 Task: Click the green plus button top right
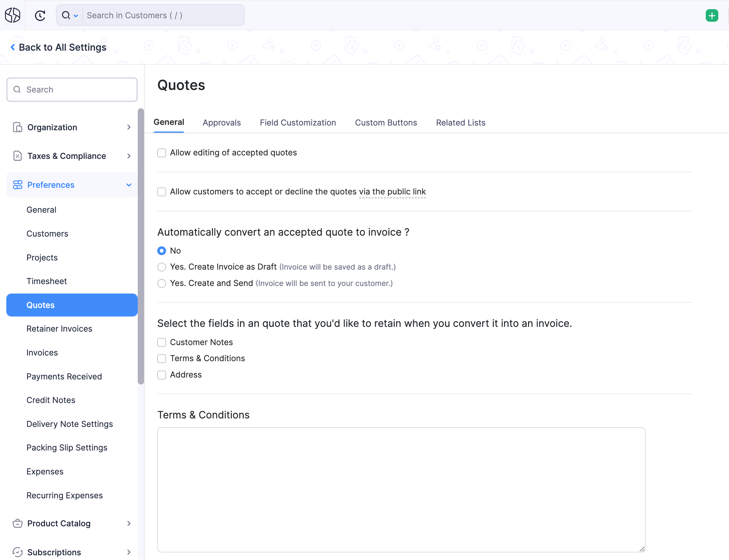click(x=712, y=15)
